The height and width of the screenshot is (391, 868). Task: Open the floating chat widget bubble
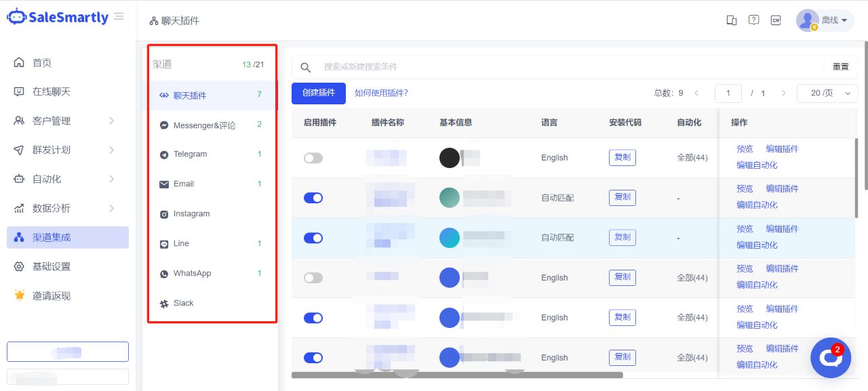[831, 357]
